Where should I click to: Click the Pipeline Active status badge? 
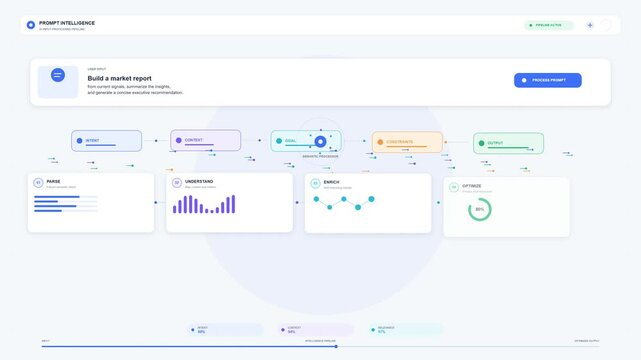coord(549,25)
